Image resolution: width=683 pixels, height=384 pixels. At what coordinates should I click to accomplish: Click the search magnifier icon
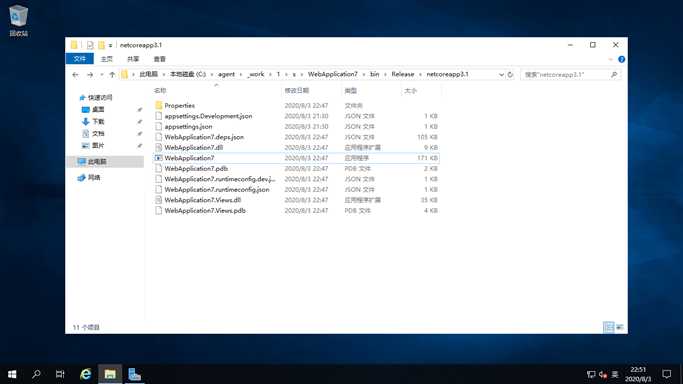coord(614,74)
